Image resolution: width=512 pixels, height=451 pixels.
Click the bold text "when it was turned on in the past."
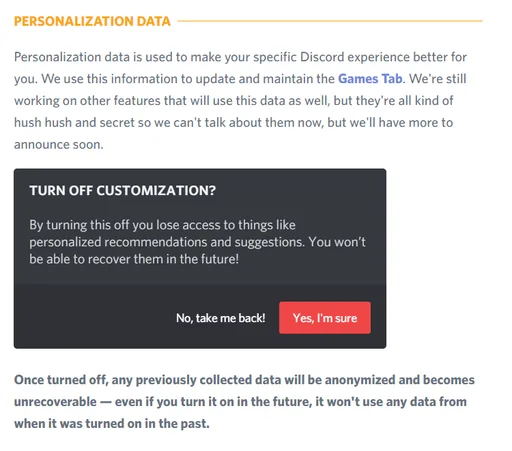(112, 424)
